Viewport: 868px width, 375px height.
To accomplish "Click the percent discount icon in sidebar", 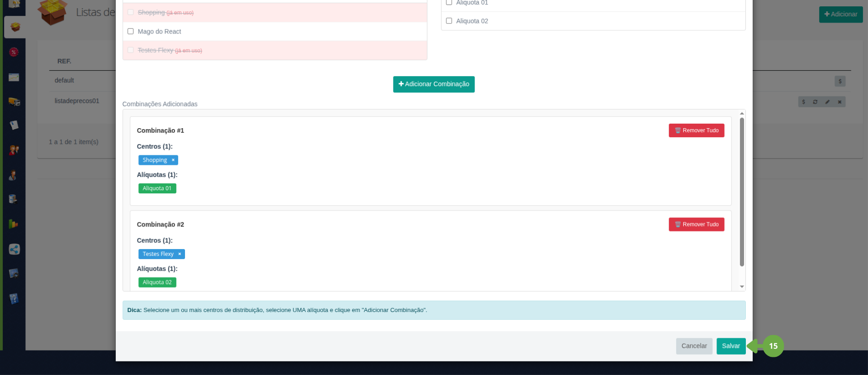I will 14,52.
